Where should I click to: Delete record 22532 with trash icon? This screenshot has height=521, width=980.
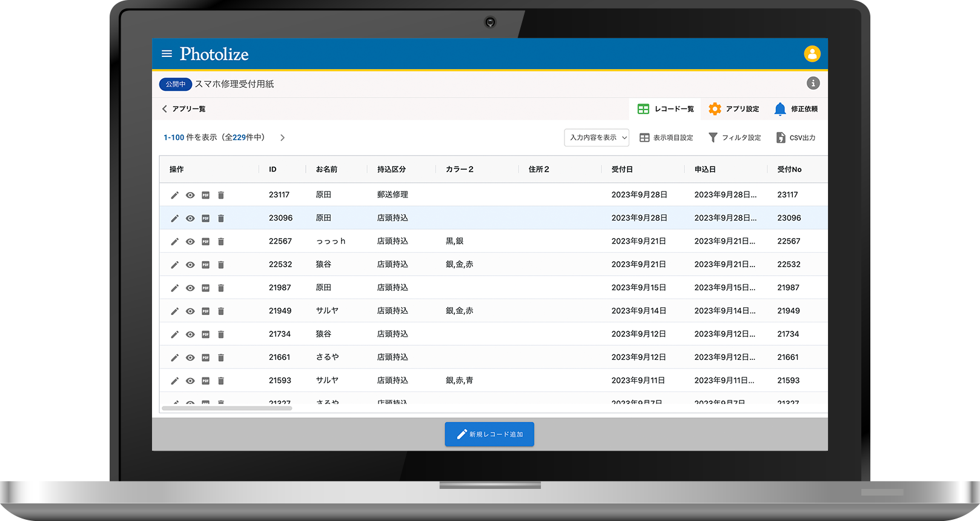[x=221, y=265]
